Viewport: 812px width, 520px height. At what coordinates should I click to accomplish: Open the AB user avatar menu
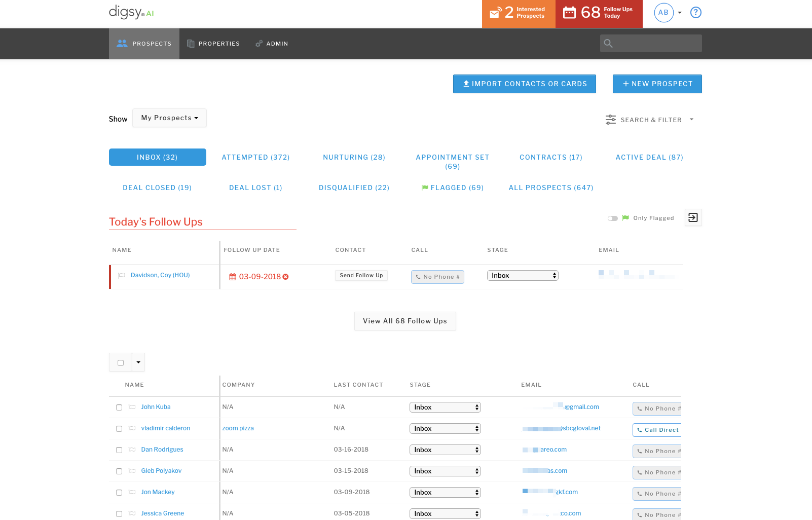[x=663, y=13]
